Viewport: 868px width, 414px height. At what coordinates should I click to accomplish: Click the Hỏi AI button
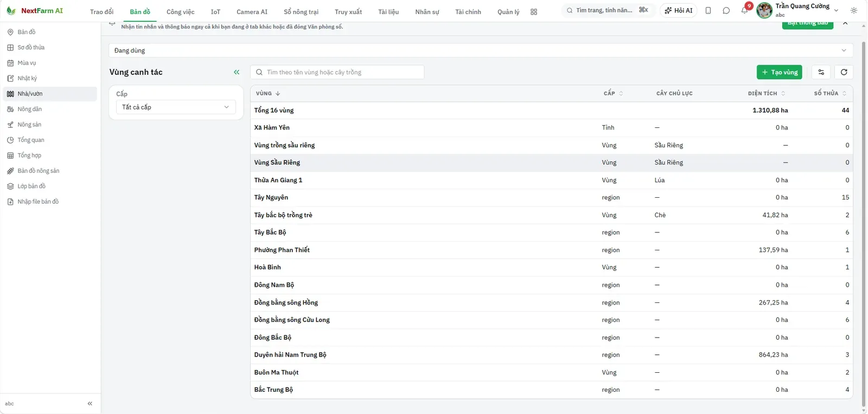(679, 10)
